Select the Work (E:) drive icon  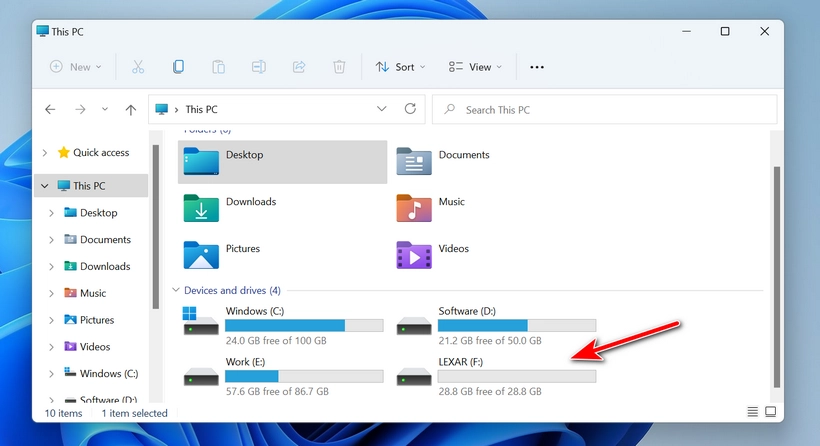[201, 376]
